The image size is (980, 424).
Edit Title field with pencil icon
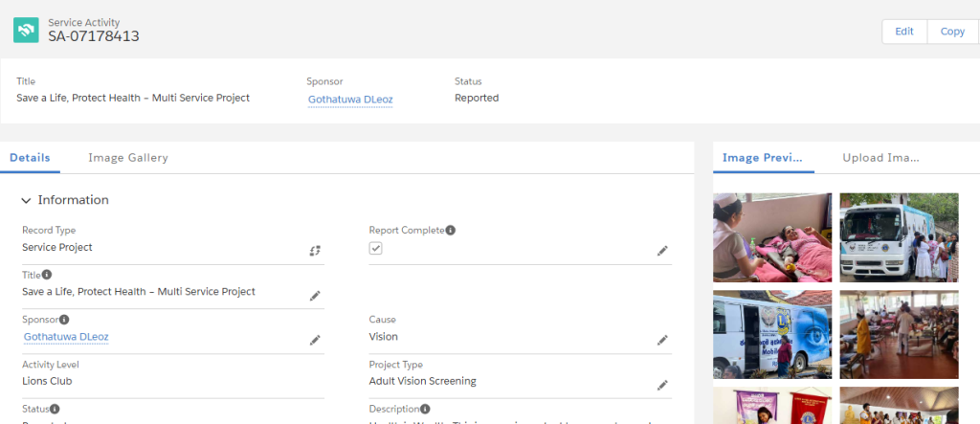tap(315, 296)
